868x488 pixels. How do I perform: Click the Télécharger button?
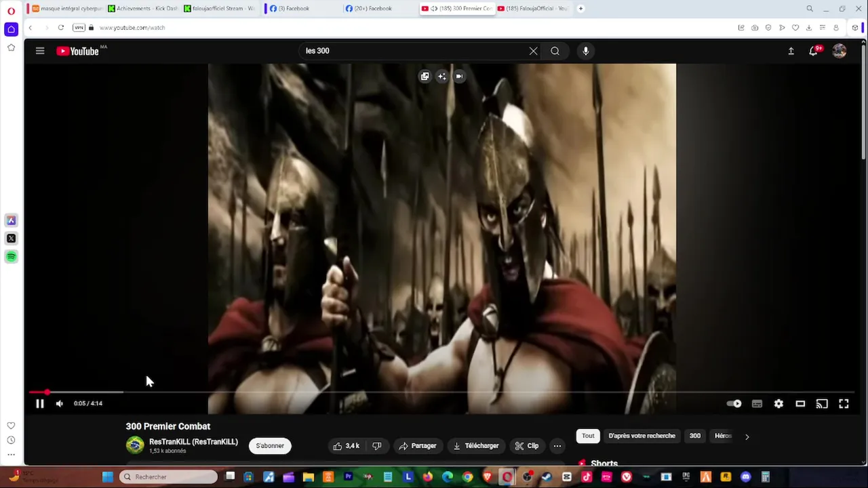click(x=475, y=445)
